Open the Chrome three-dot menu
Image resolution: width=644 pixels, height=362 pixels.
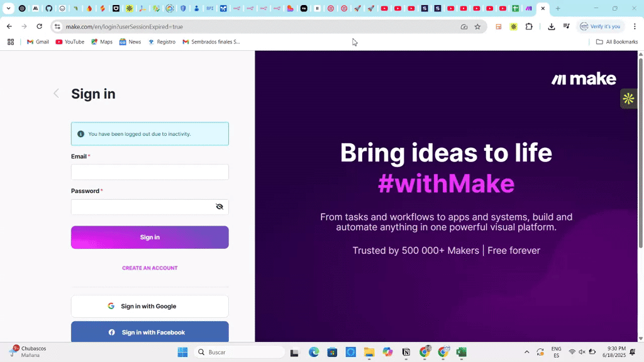[635, 26]
